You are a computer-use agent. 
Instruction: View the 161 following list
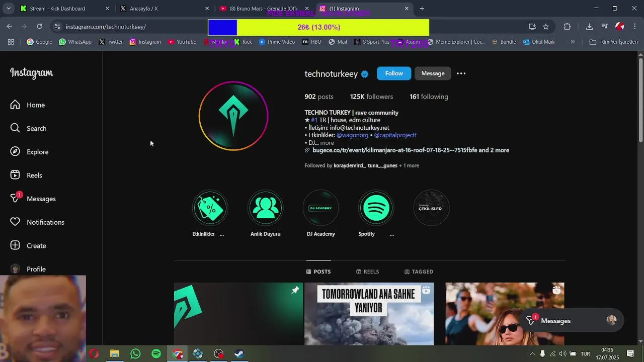pyautogui.click(x=429, y=97)
